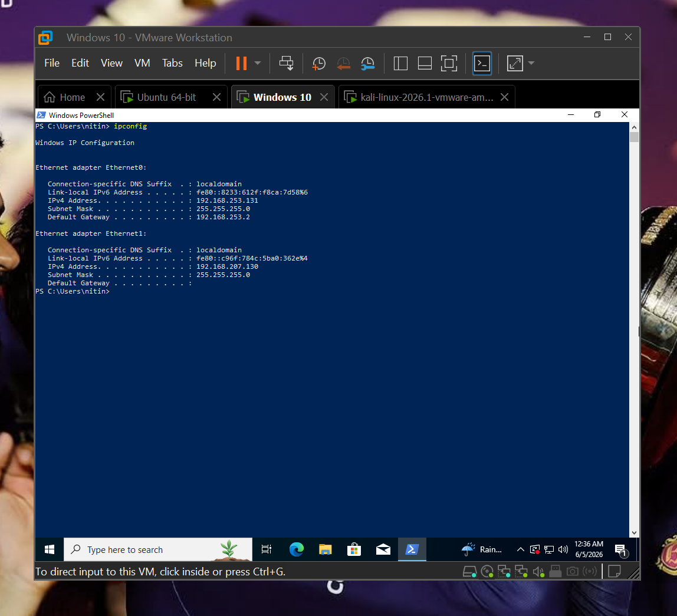Close the kali-linux tab

pos(504,97)
